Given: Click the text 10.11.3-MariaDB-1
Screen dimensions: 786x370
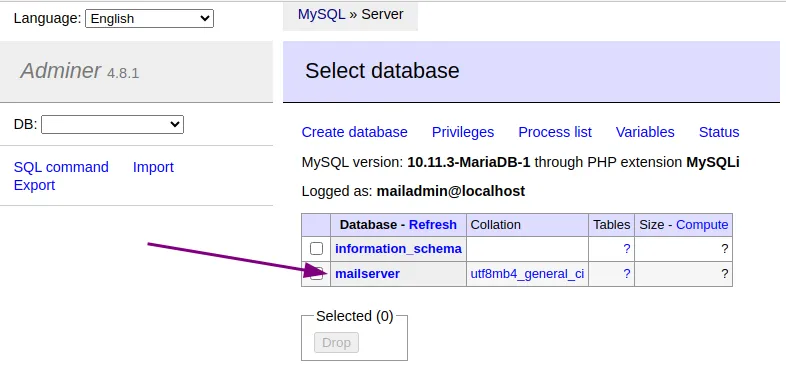Looking at the screenshot, I should click(x=469, y=162).
